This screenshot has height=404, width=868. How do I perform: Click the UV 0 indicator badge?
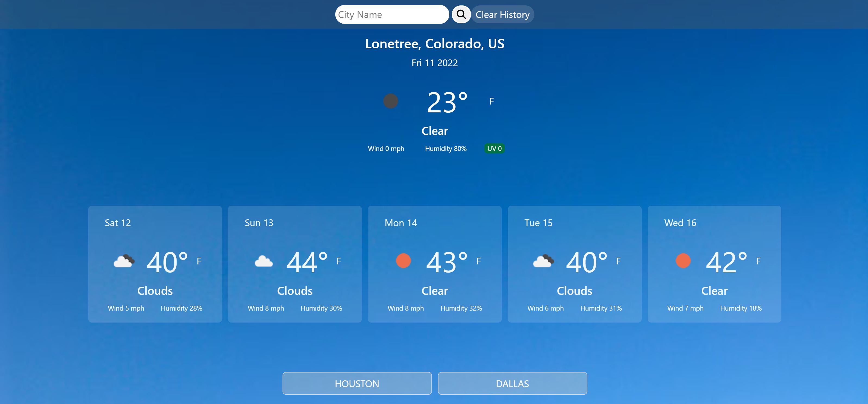(x=493, y=148)
